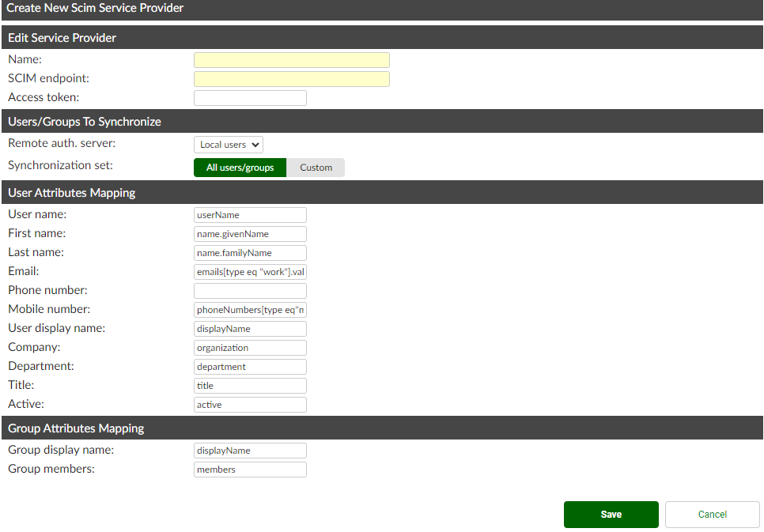Select All users/groups synchronization set
This screenshot has width=764, height=532.
tap(240, 167)
